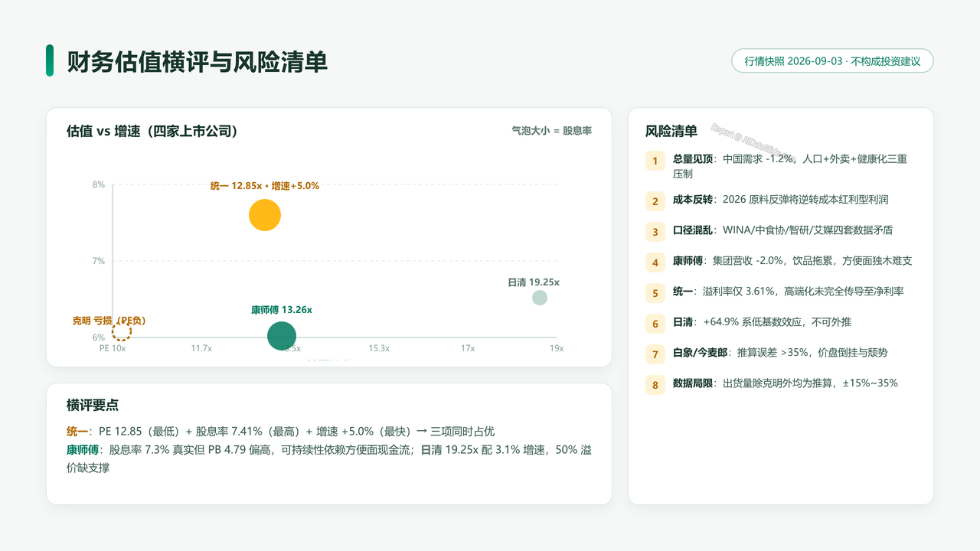980x551 pixels.
Task: Click risk number badge 5
Action: coord(655,293)
